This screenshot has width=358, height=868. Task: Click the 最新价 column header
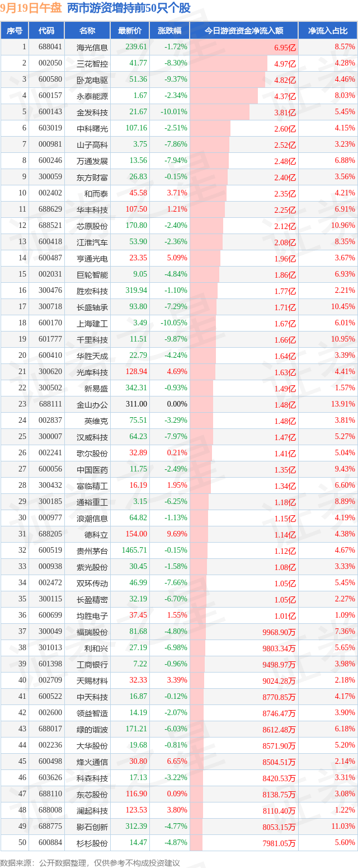(130, 31)
